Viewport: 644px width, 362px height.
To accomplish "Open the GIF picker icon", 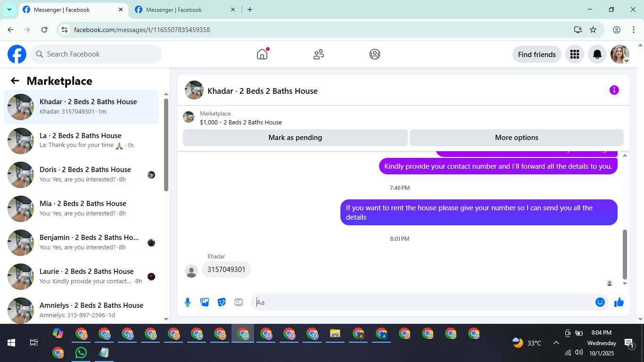I will pos(239,302).
